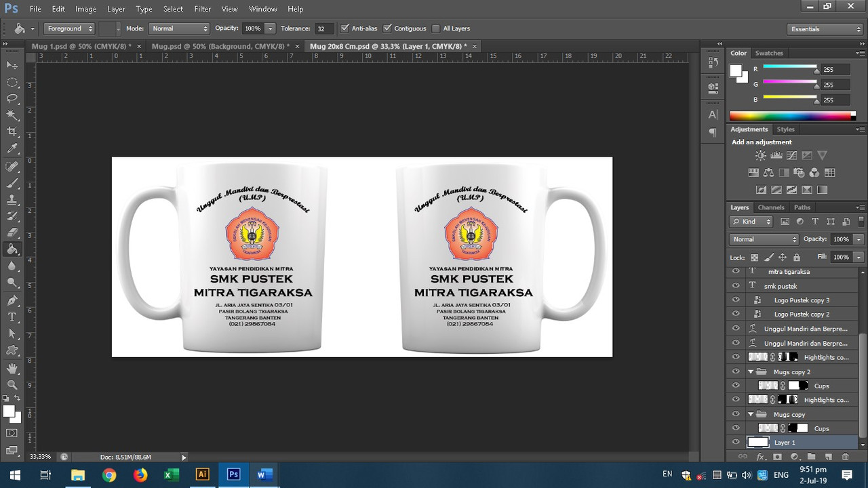Open the Foreground fill source dropdown
868x488 pixels.
point(70,28)
